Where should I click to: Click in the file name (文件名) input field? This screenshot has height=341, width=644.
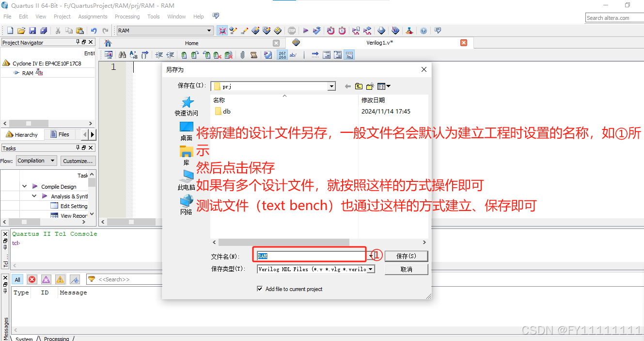coord(312,256)
